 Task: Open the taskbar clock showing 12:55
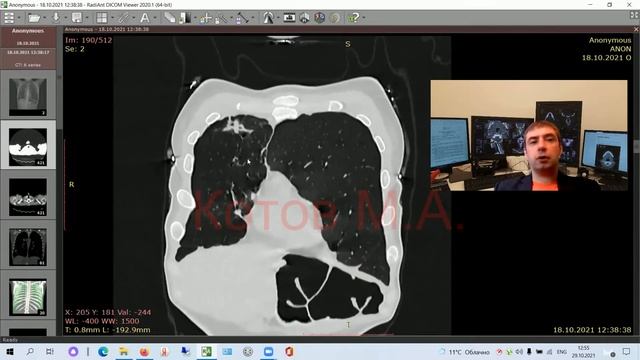584,352
